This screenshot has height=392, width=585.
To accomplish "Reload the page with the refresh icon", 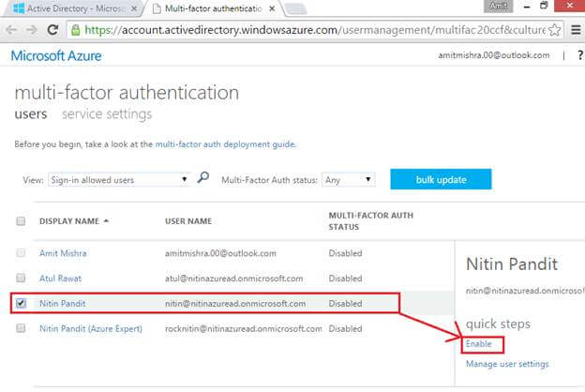I will (52, 30).
